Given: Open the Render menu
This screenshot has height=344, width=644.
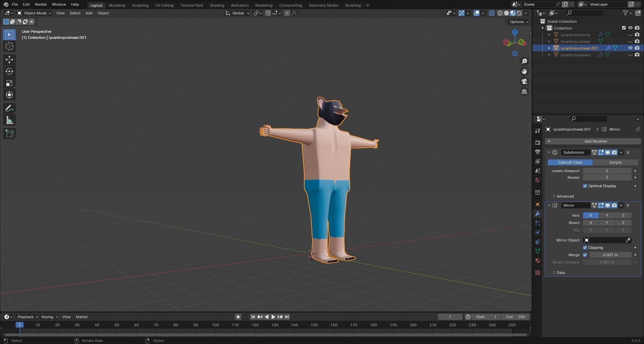Looking at the screenshot, I should (41, 4).
